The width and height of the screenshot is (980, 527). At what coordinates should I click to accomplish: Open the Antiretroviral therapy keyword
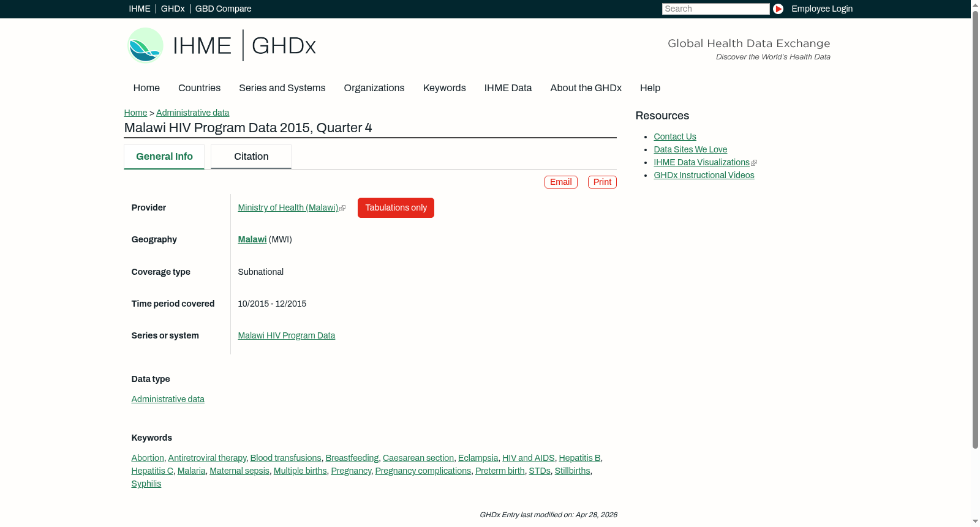click(x=207, y=458)
